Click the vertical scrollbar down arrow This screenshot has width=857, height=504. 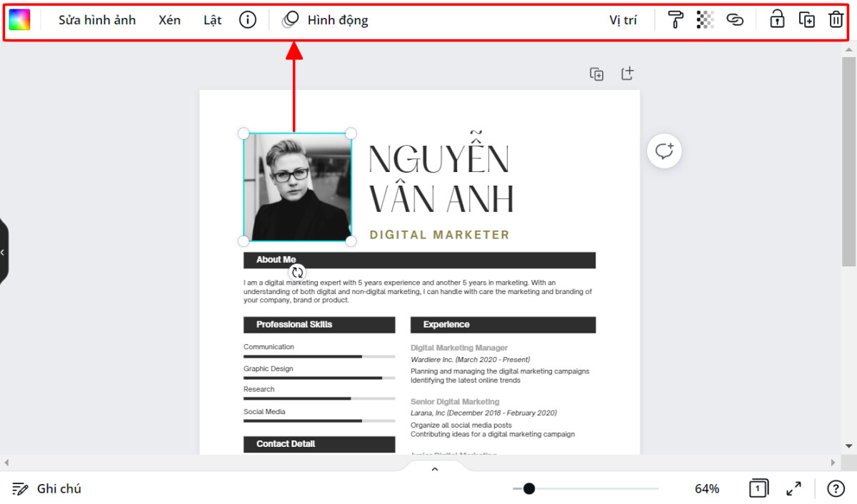(848, 446)
